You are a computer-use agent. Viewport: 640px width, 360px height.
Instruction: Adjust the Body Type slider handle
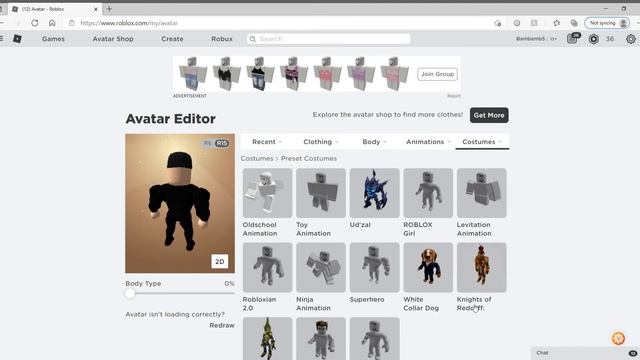pyautogui.click(x=130, y=293)
